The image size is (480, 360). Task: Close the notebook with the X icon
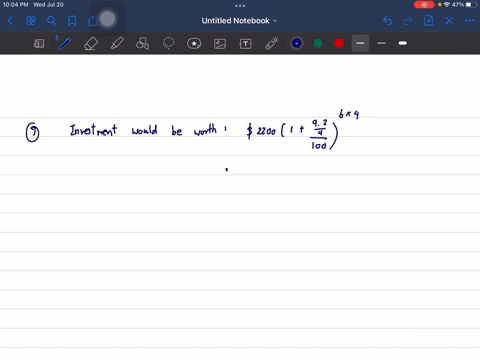pos(449,21)
